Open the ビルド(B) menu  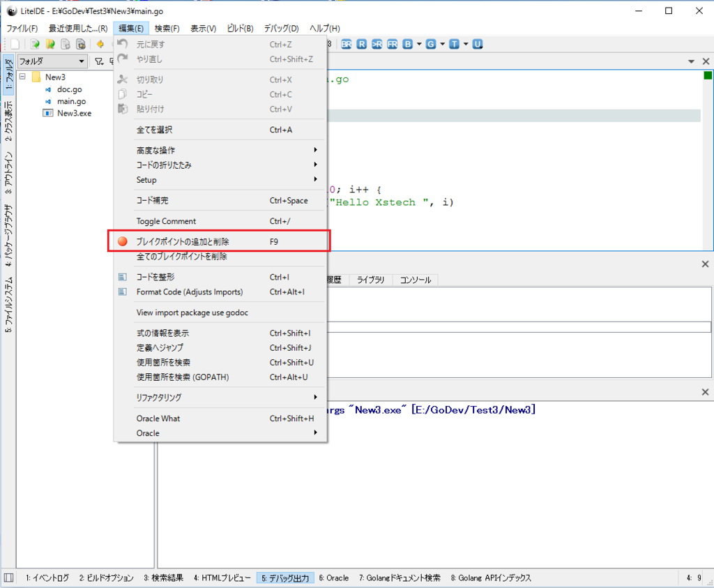tap(240, 28)
